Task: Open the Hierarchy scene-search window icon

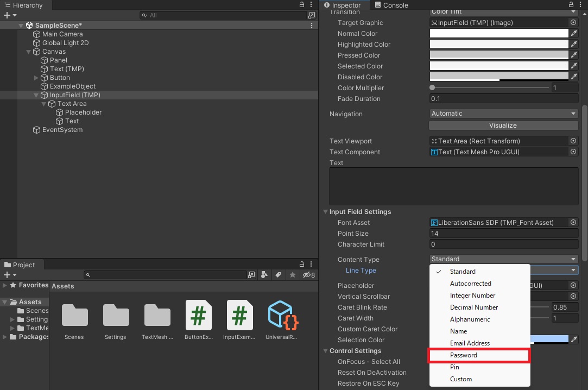Action: (x=311, y=15)
